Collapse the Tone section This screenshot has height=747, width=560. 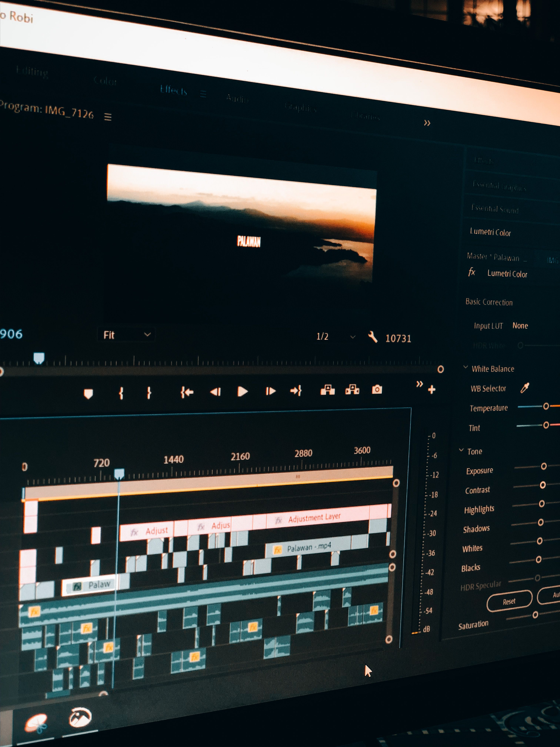click(461, 450)
